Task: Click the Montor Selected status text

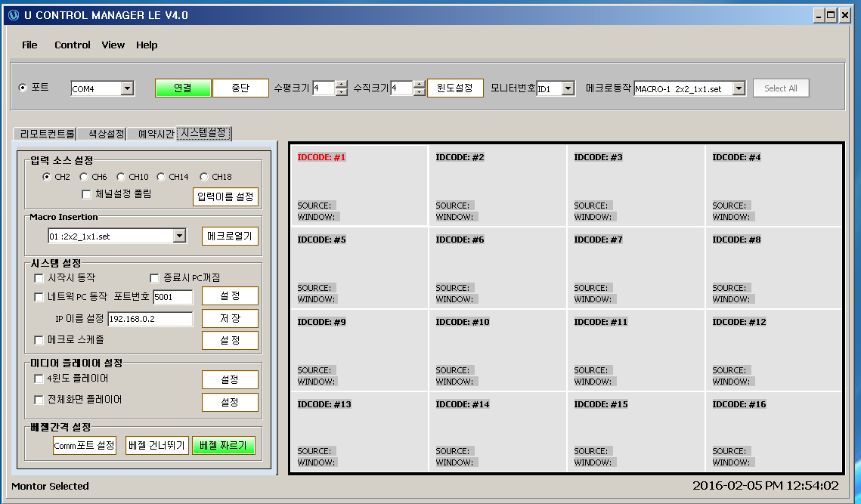Action: pyautogui.click(x=50, y=486)
